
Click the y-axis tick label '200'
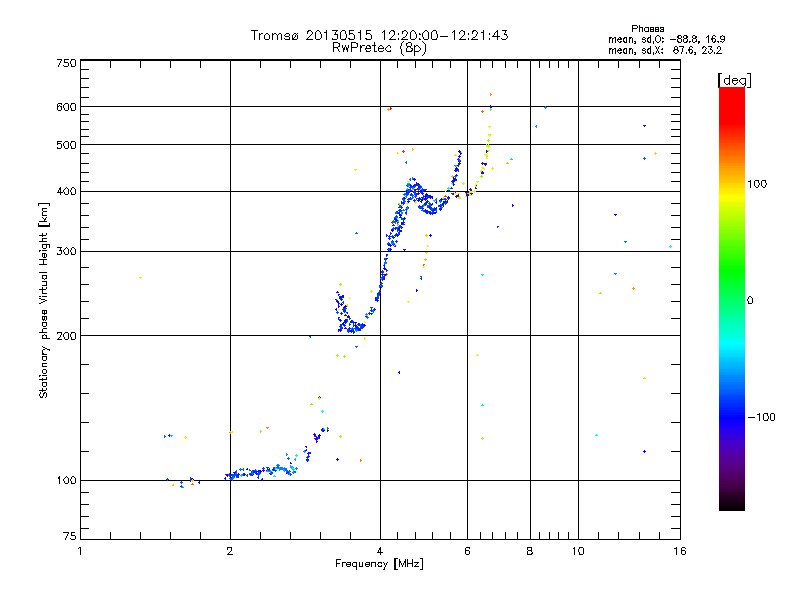click(x=66, y=336)
